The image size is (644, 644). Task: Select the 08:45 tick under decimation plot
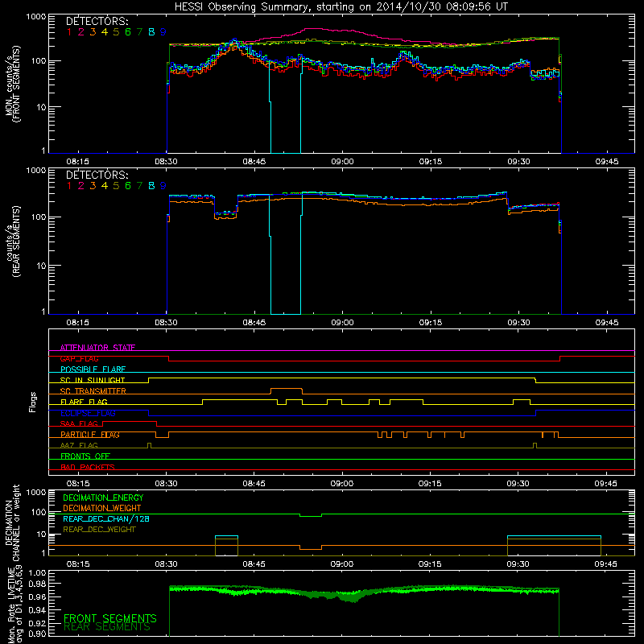coord(254,564)
